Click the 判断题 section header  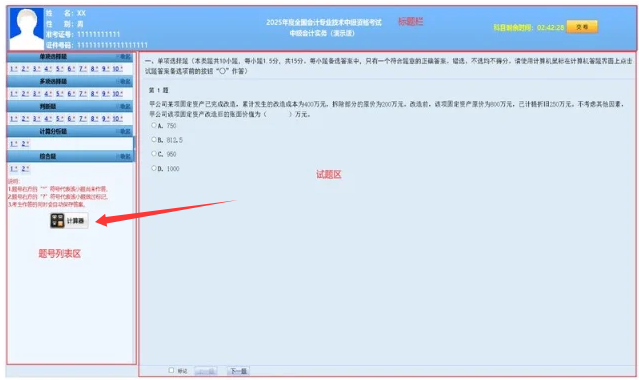[70, 106]
